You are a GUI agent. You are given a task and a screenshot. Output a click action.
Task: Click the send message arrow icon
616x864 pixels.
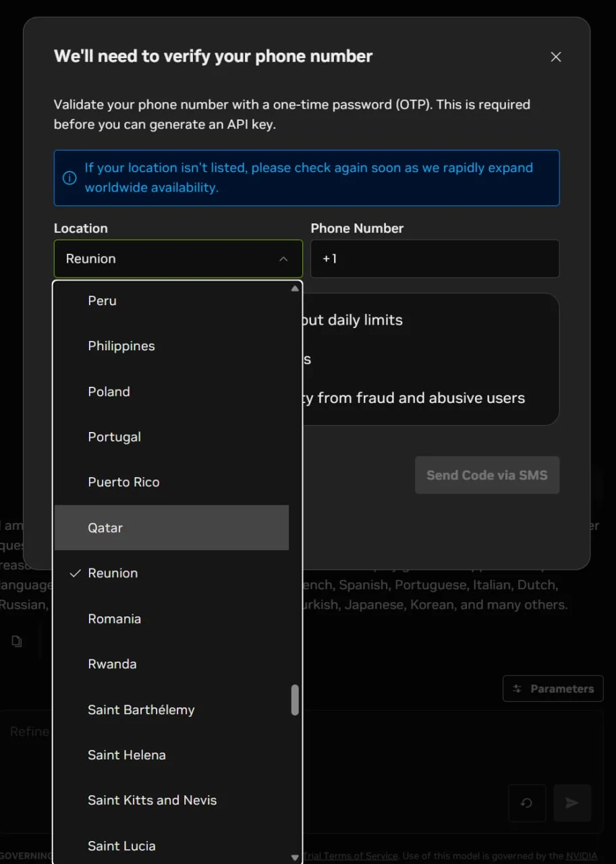[x=571, y=803]
